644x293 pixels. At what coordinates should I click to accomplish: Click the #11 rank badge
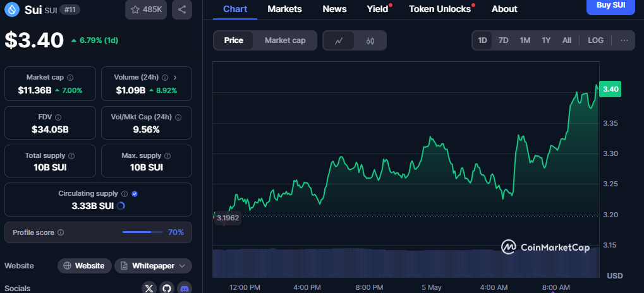pyautogui.click(x=70, y=9)
